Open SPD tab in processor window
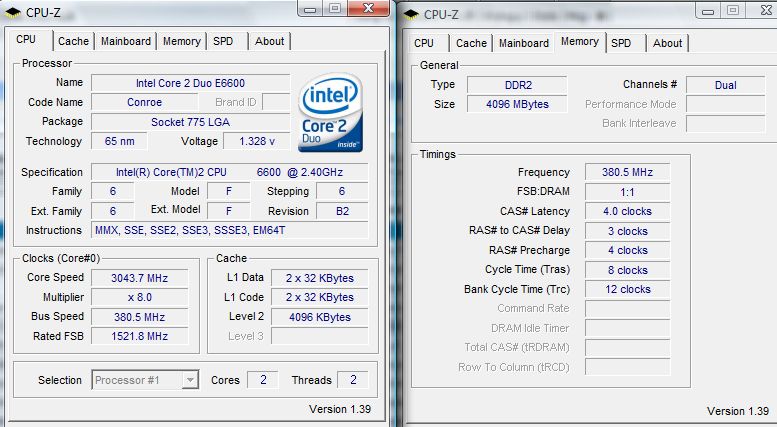This screenshot has width=777, height=427. (x=221, y=41)
